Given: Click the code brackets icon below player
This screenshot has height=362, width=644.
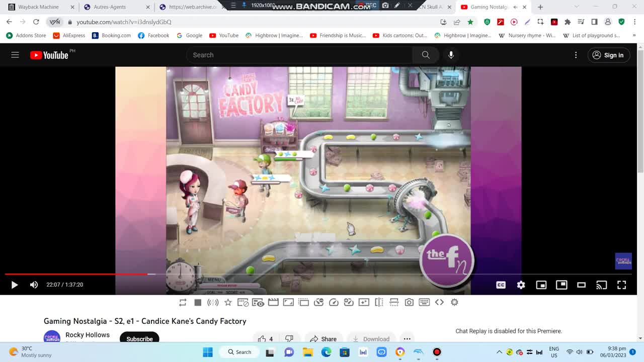Looking at the screenshot, I should [x=439, y=302].
